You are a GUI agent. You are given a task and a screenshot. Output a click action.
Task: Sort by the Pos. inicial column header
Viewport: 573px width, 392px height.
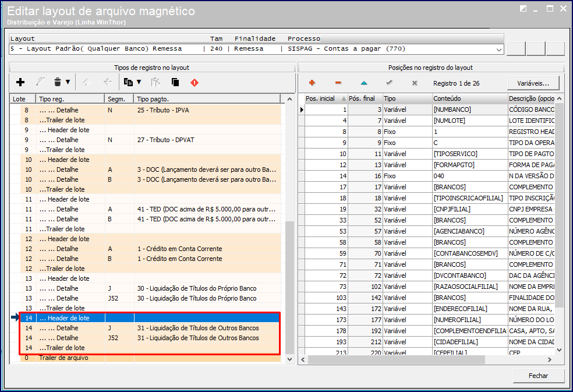326,98
